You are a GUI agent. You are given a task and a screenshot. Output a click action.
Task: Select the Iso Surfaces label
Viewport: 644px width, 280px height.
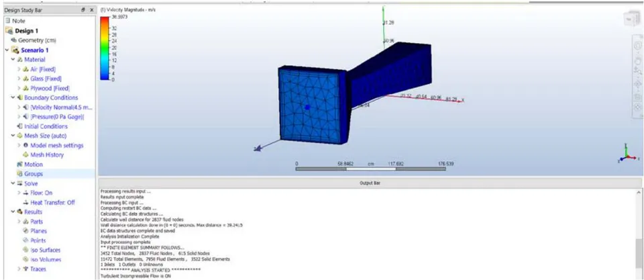(45, 250)
